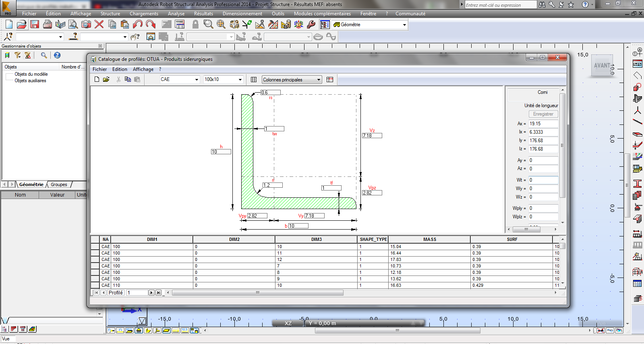Click the magnifier zoom window icon
644x344 pixels.
(208, 25)
